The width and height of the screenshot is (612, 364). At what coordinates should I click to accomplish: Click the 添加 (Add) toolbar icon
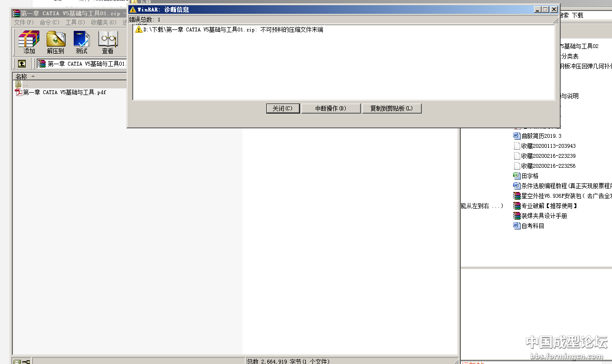[x=29, y=42]
